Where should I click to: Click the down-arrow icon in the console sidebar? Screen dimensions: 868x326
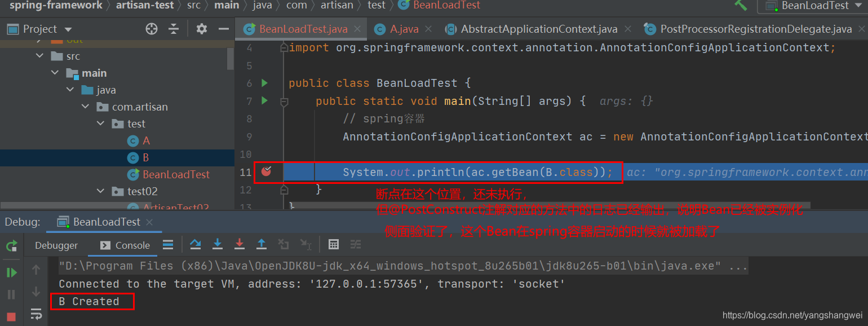pos(36,292)
